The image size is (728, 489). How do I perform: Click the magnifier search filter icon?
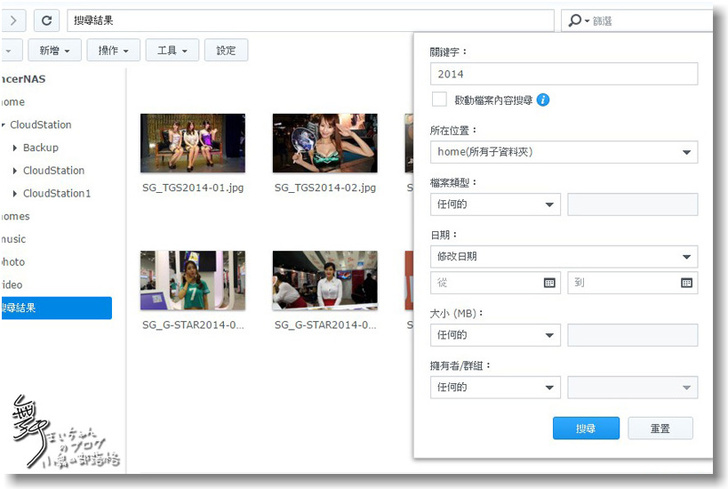578,20
